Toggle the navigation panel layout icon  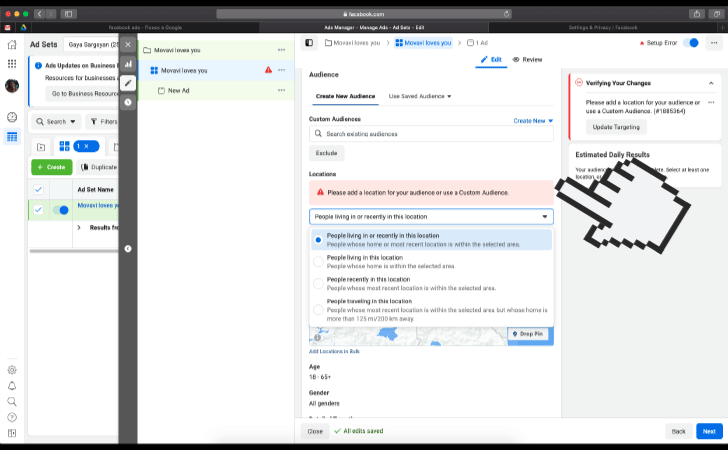[x=309, y=43]
